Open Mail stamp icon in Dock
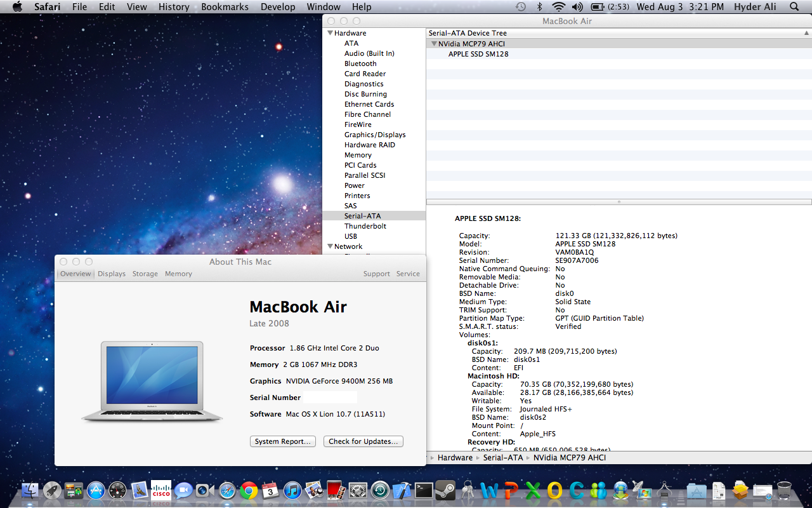Image resolution: width=812 pixels, height=508 pixels. pos(140,490)
